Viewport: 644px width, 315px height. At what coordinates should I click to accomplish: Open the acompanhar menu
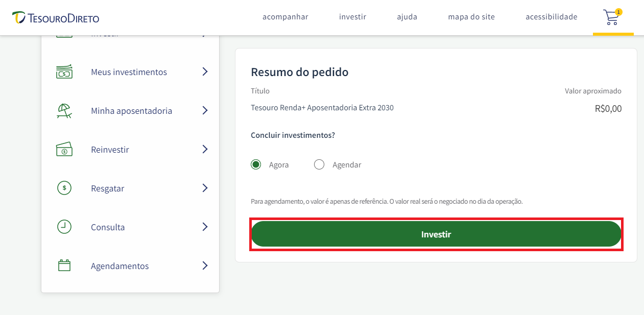point(285,17)
